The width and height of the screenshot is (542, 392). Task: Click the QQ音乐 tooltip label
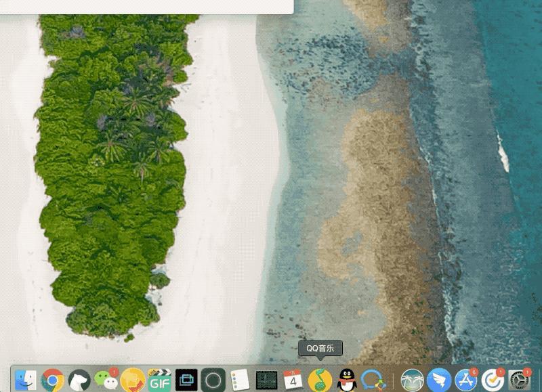pyautogui.click(x=320, y=348)
